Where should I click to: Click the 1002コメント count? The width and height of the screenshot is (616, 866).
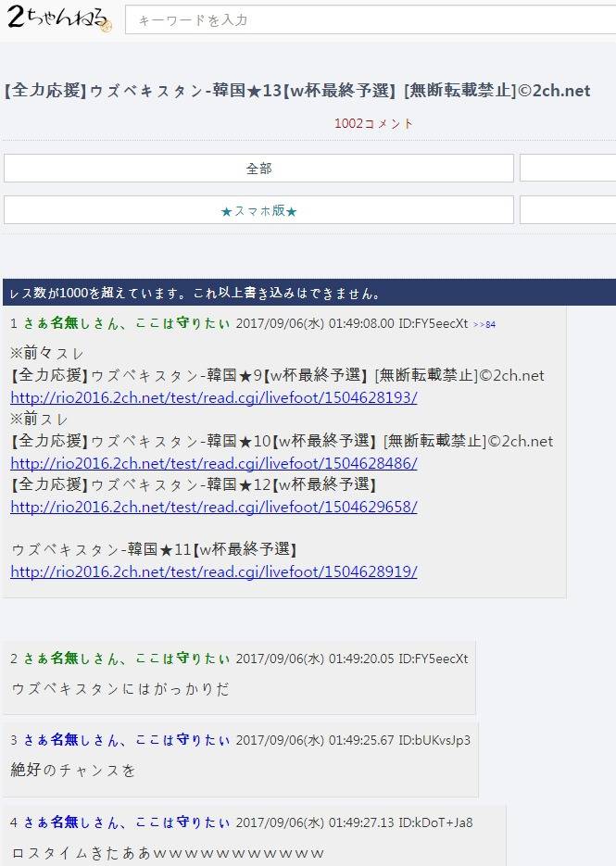374,123
